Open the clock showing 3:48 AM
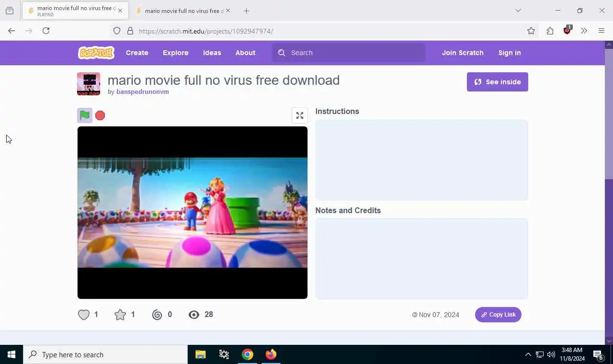 point(572,354)
